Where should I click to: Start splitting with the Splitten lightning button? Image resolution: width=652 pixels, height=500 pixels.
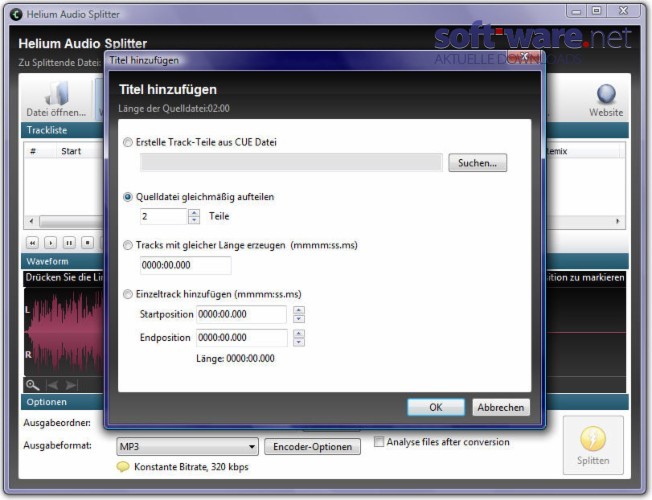click(x=593, y=445)
